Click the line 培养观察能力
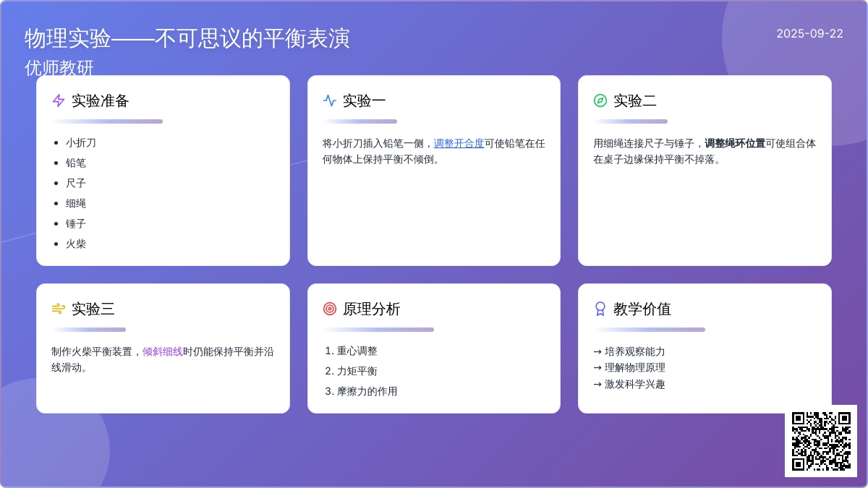This screenshot has width=868, height=488. pyautogui.click(x=629, y=351)
